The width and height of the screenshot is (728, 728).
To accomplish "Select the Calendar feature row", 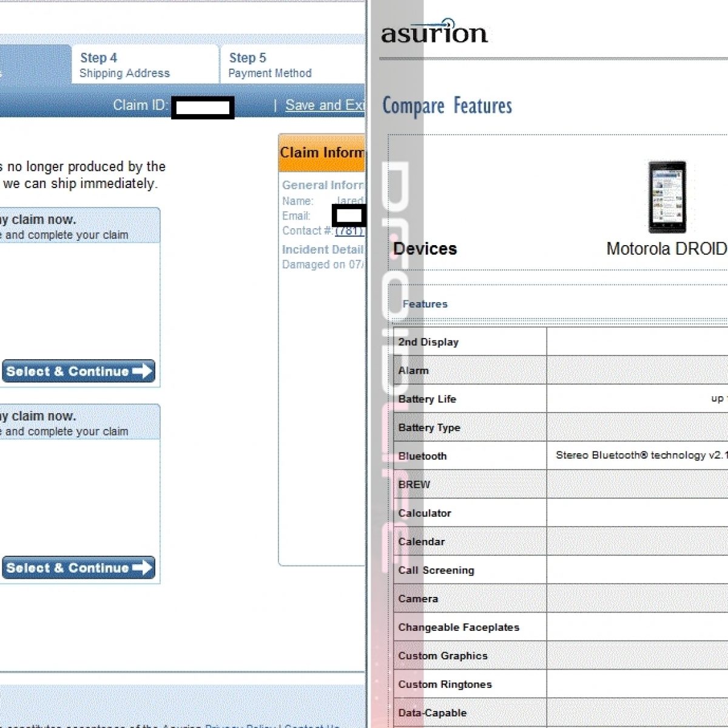I will (x=421, y=542).
